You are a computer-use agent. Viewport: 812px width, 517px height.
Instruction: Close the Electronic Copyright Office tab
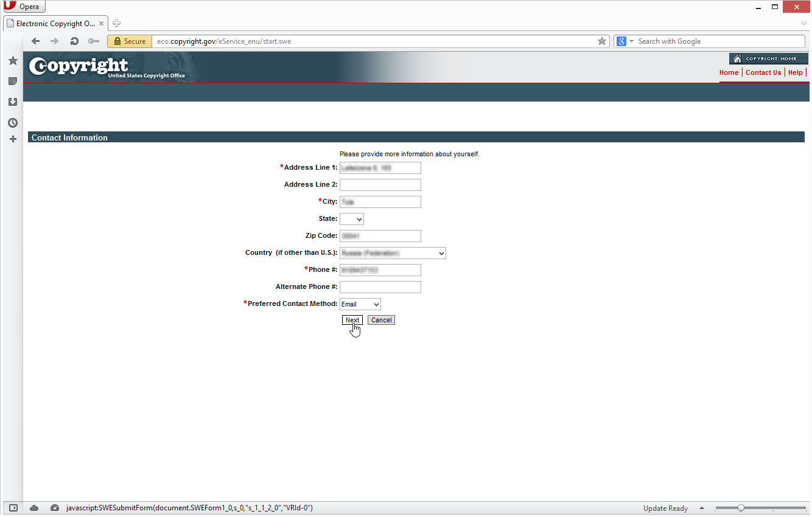pyautogui.click(x=102, y=24)
